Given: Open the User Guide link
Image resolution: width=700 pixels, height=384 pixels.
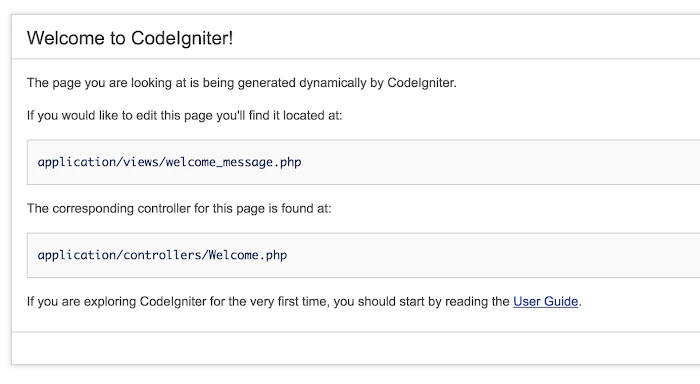Looking at the screenshot, I should click(545, 302).
